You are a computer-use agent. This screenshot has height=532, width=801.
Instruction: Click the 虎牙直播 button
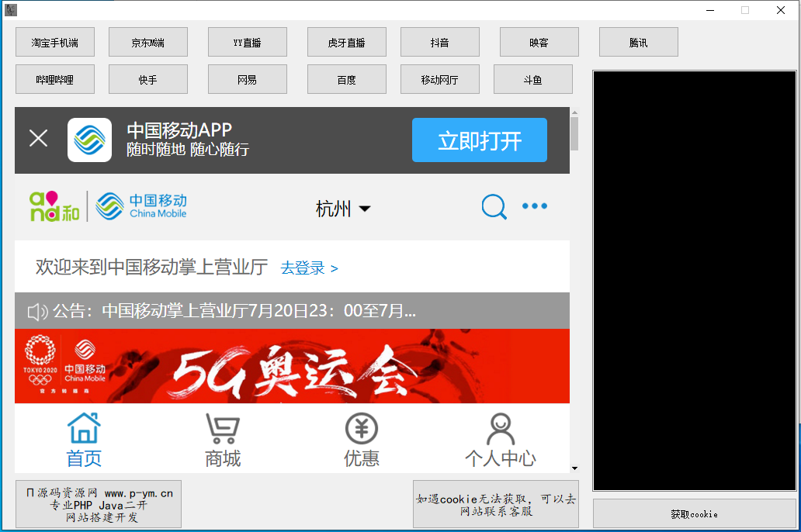pyautogui.click(x=346, y=42)
